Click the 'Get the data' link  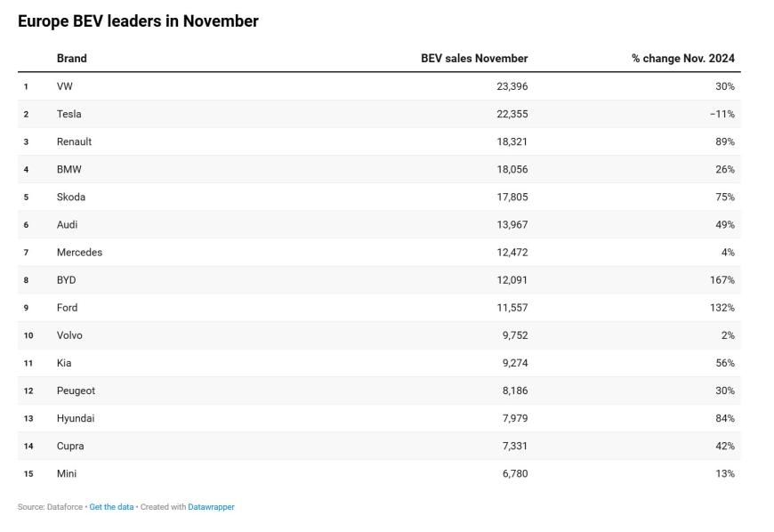pyautogui.click(x=111, y=507)
